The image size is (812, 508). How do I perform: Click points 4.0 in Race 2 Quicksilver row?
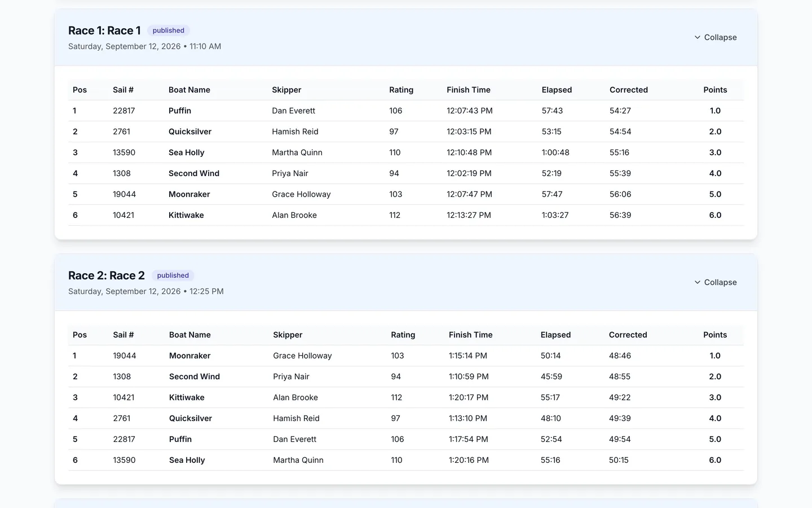[715, 418]
